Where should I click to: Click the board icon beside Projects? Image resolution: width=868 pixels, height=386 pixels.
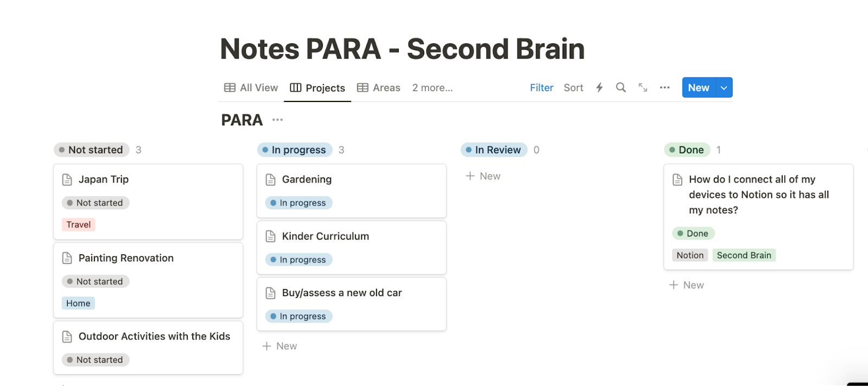[296, 87]
